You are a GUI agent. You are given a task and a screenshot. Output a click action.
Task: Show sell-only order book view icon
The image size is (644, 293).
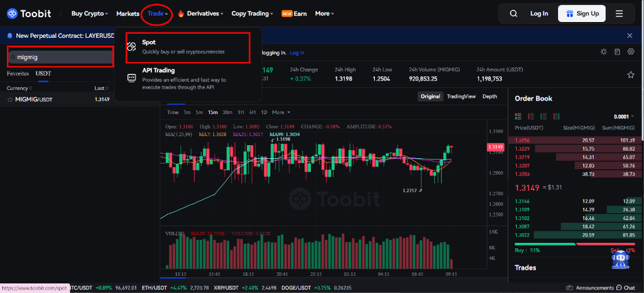(529, 116)
